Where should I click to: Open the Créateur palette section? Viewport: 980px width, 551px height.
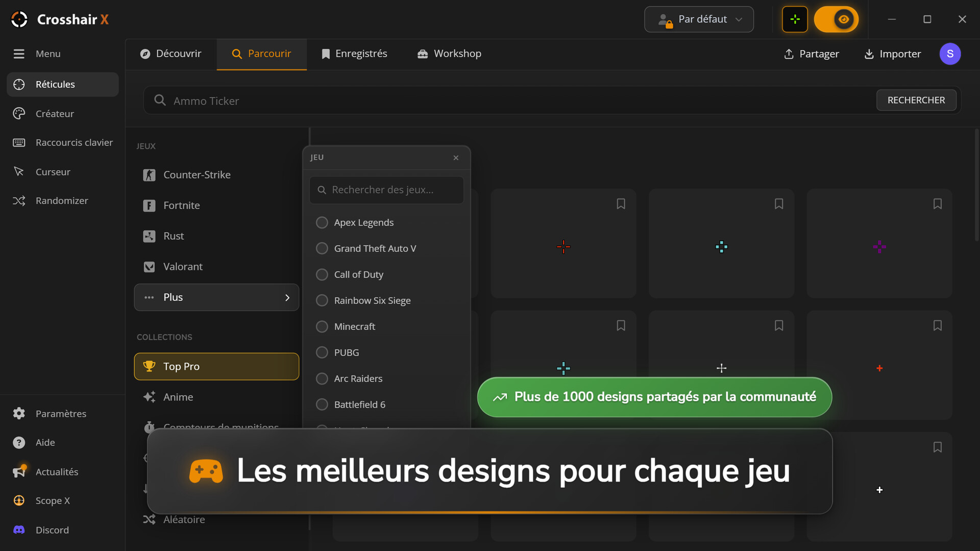(x=63, y=114)
